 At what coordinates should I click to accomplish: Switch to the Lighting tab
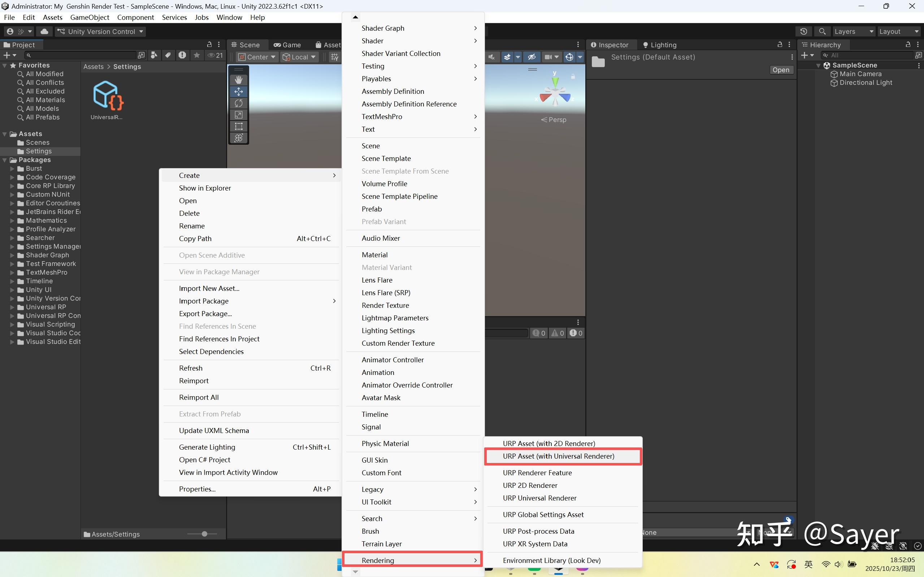point(659,45)
